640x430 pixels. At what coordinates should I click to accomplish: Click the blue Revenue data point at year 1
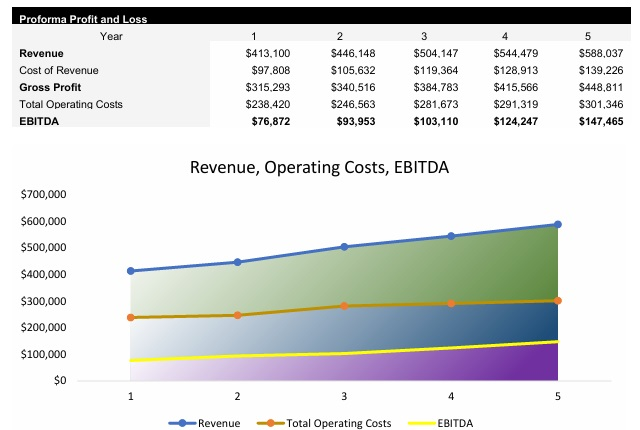(130, 271)
